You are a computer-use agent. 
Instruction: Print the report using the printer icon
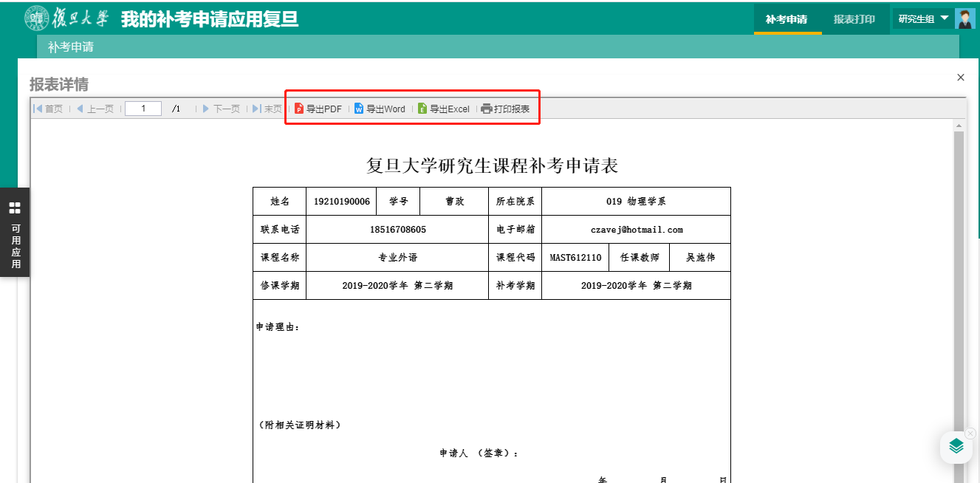point(487,109)
